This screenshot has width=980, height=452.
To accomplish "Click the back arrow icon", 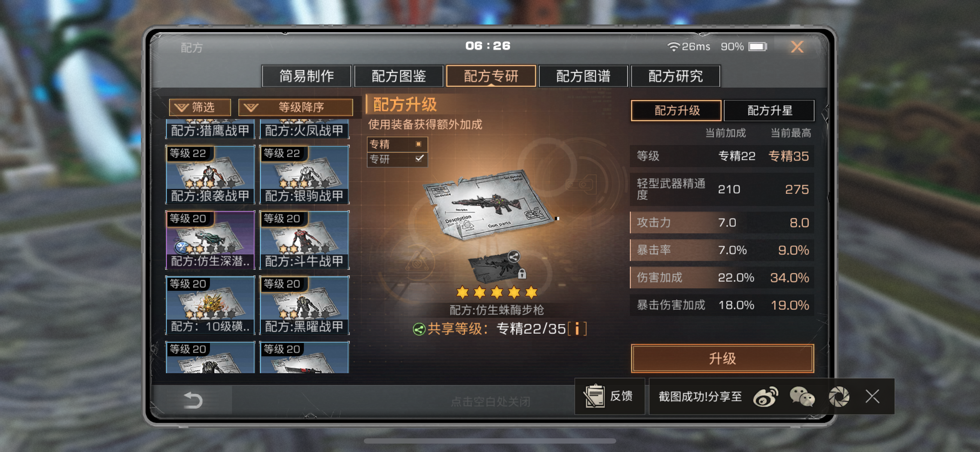I will [192, 400].
